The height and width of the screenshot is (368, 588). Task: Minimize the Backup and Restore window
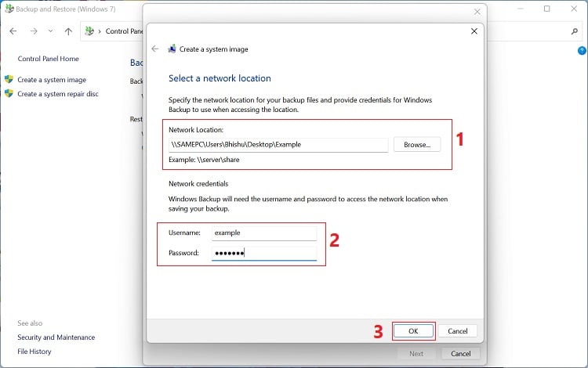point(521,9)
